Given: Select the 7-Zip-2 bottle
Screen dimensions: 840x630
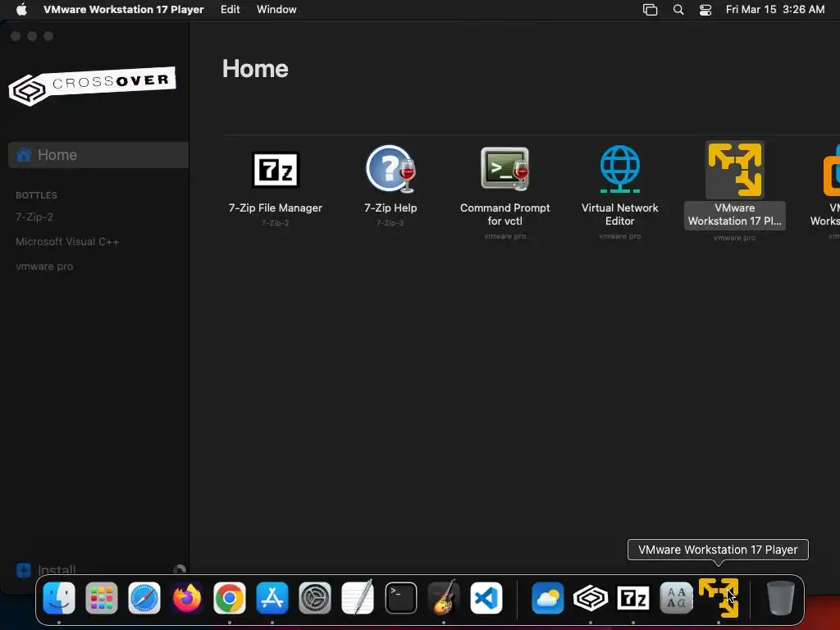Looking at the screenshot, I should coord(34,217).
